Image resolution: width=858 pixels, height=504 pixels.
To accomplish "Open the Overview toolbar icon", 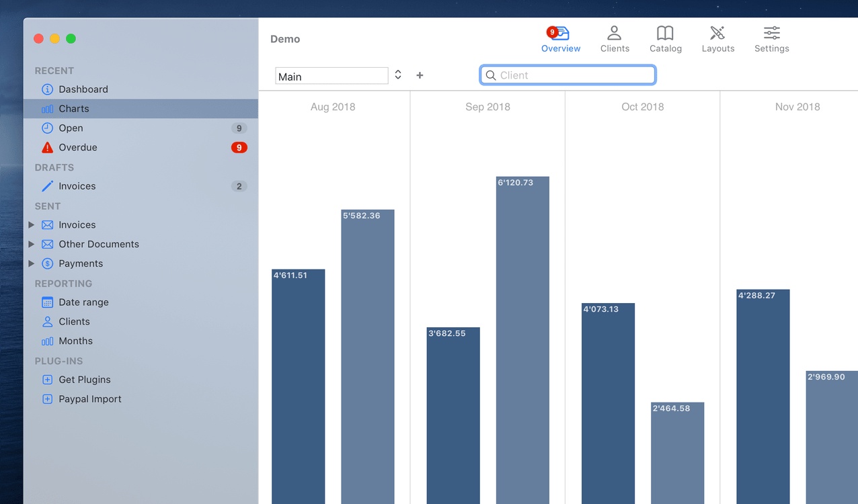I will tap(560, 34).
